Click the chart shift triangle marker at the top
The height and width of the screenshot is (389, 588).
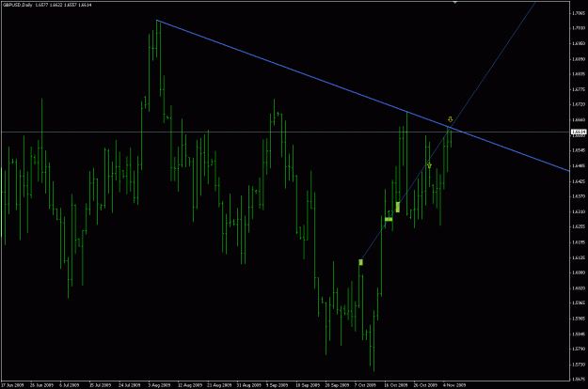pos(454,2)
